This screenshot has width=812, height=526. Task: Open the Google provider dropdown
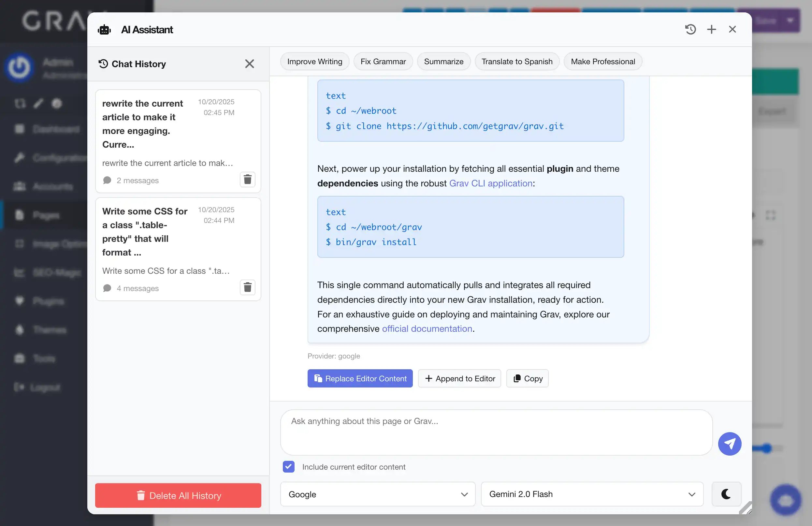[377, 494]
